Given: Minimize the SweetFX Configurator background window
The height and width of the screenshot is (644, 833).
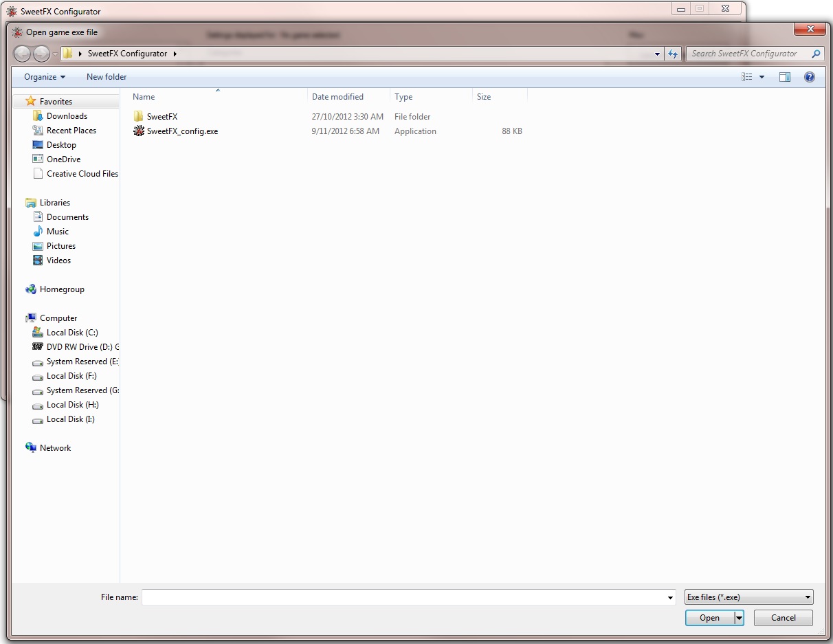Looking at the screenshot, I should click(681, 9).
